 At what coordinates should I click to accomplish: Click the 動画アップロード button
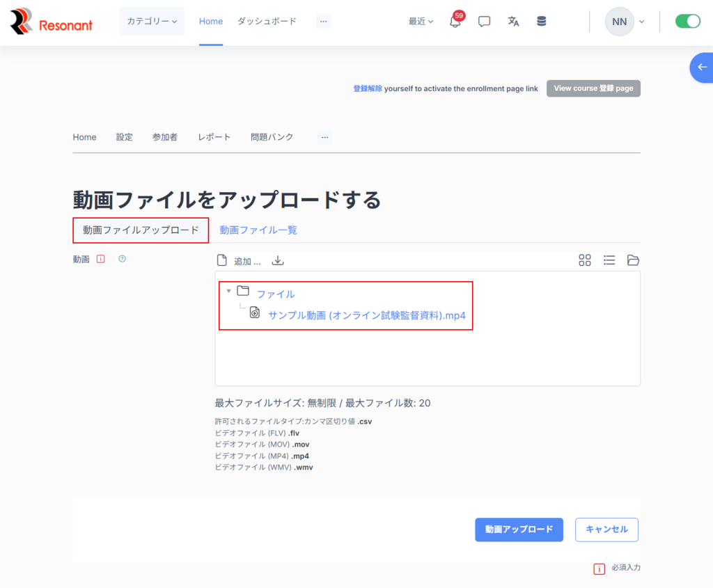(x=519, y=530)
